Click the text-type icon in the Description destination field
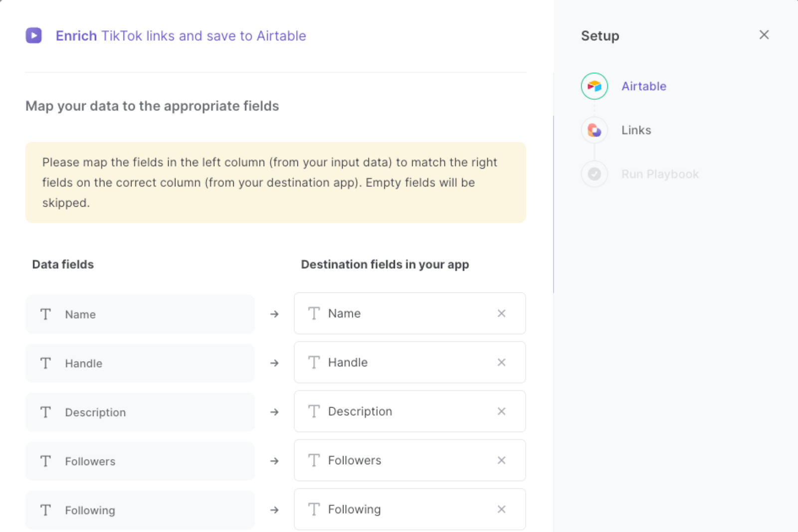This screenshot has height=532, width=798. [314, 411]
